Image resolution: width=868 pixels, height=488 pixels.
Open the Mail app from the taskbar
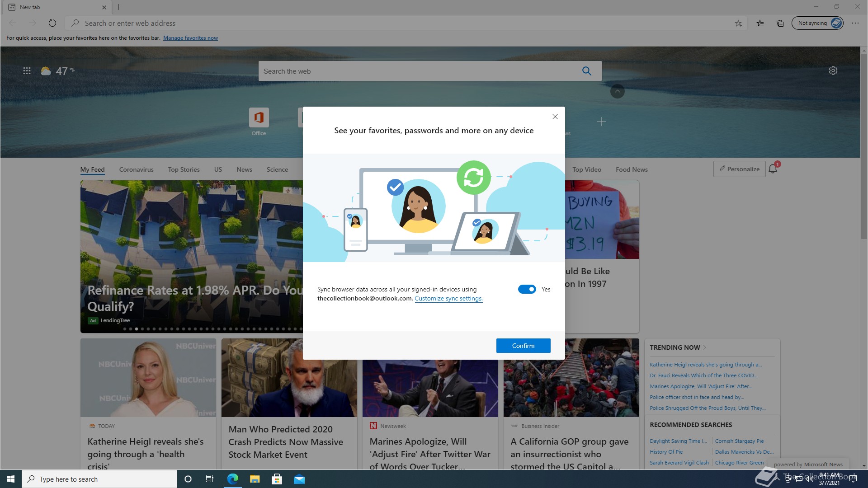click(299, 479)
